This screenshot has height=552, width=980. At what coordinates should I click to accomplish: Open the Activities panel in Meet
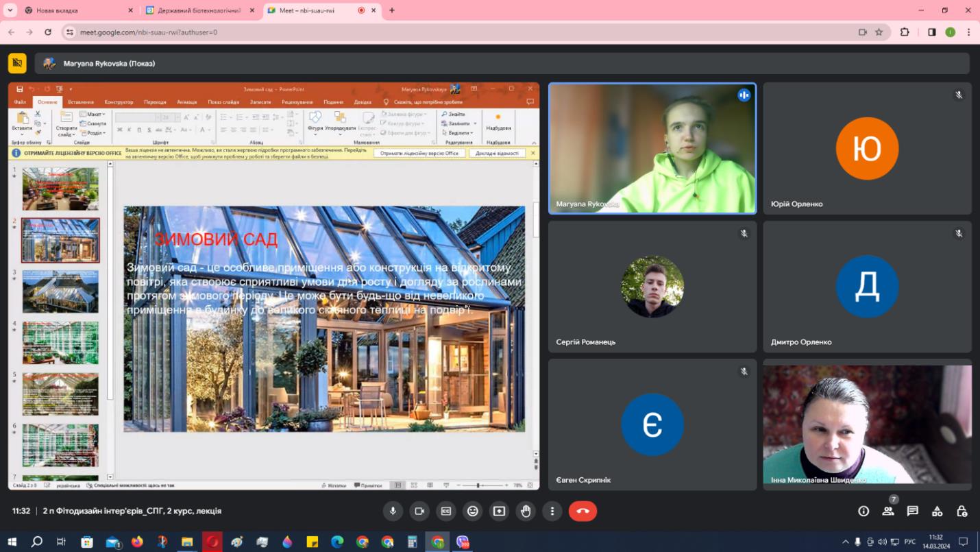[x=937, y=511]
